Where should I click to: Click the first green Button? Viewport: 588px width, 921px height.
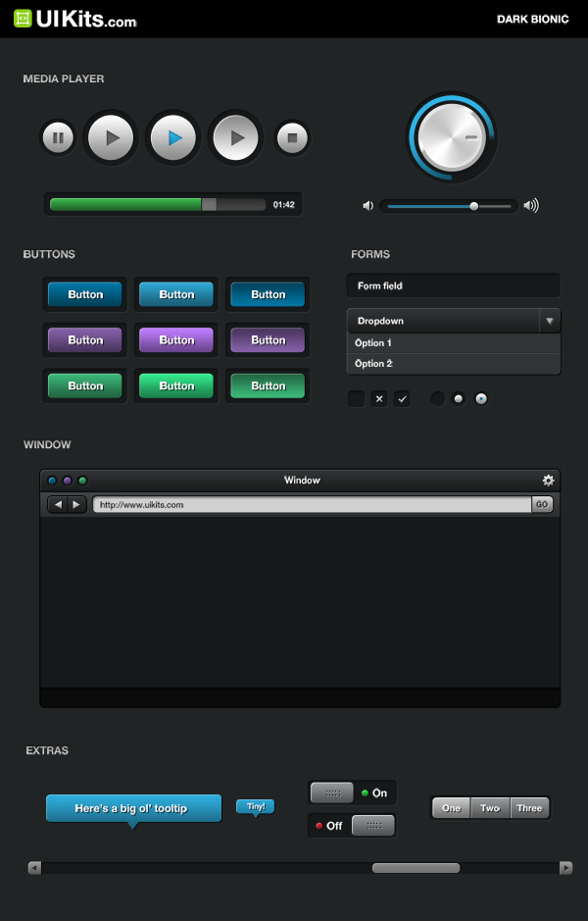[x=85, y=385]
